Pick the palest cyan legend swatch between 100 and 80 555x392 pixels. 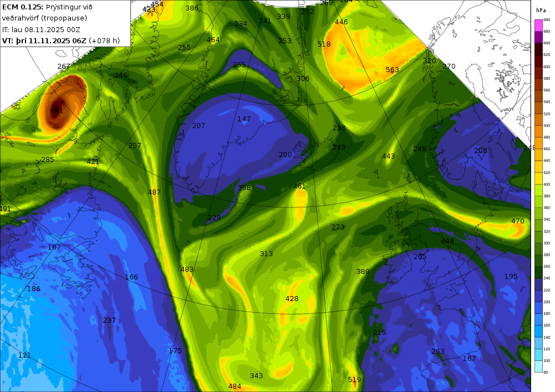coord(538,366)
